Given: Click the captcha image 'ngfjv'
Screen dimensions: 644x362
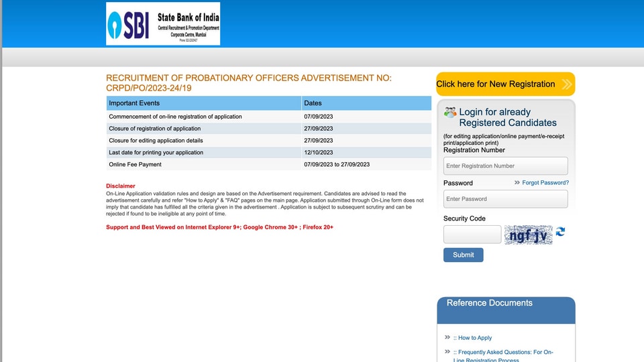Looking at the screenshot, I should [x=528, y=235].
